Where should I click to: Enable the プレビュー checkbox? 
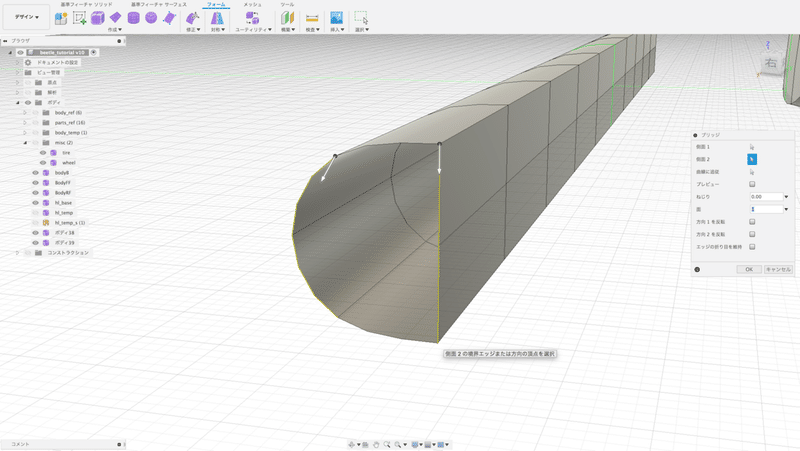752,184
